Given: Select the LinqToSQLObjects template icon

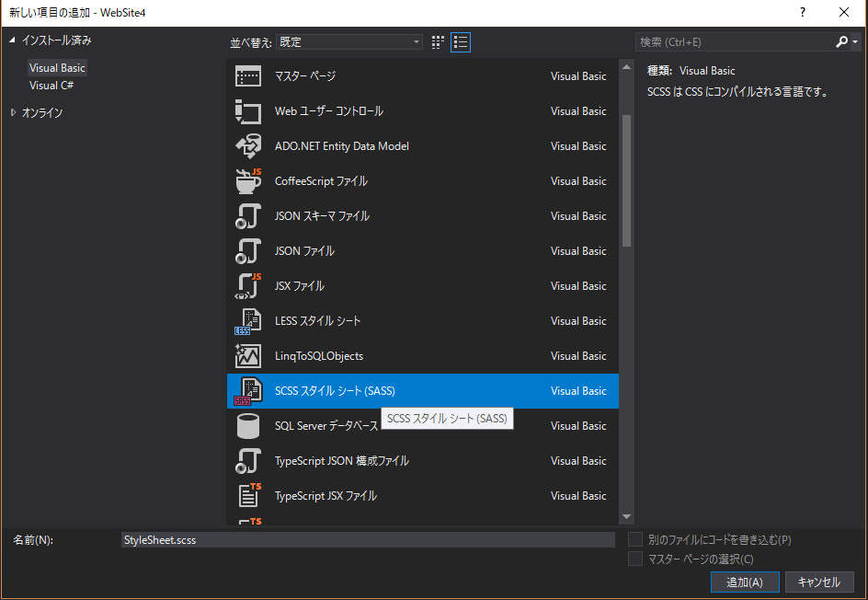Looking at the screenshot, I should 248,356.
